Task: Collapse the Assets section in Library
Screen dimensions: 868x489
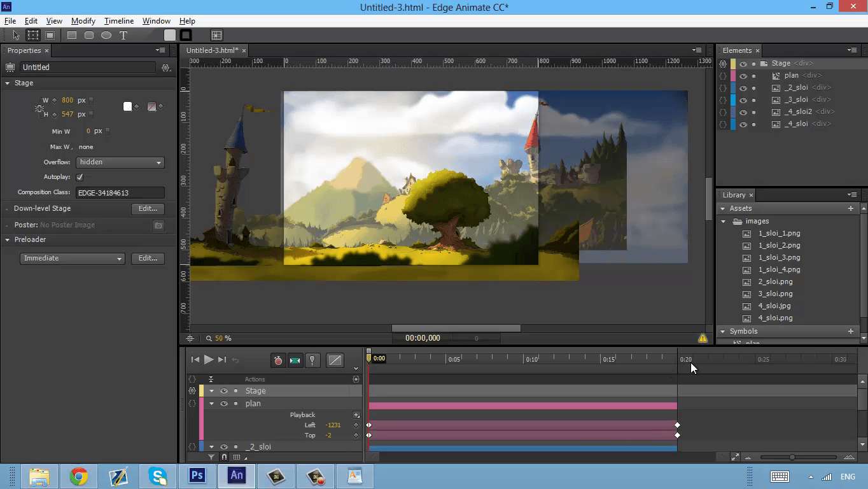Action: [x=723, y=209]
